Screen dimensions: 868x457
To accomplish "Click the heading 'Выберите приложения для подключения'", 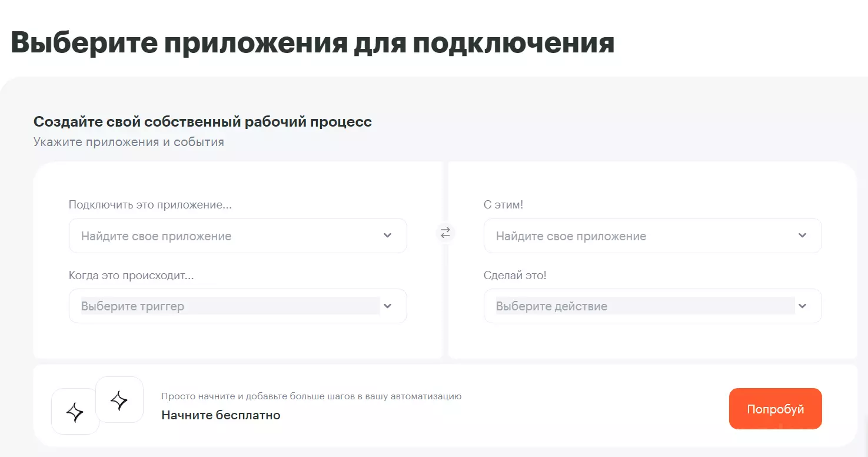I will 312,45.
